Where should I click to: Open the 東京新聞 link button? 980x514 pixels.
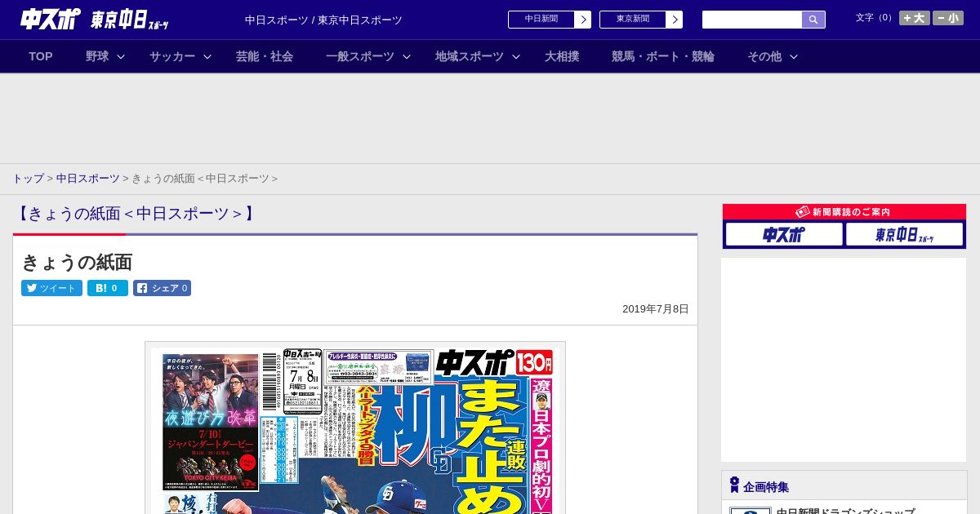pyautogui.click(x=633, y=20)
